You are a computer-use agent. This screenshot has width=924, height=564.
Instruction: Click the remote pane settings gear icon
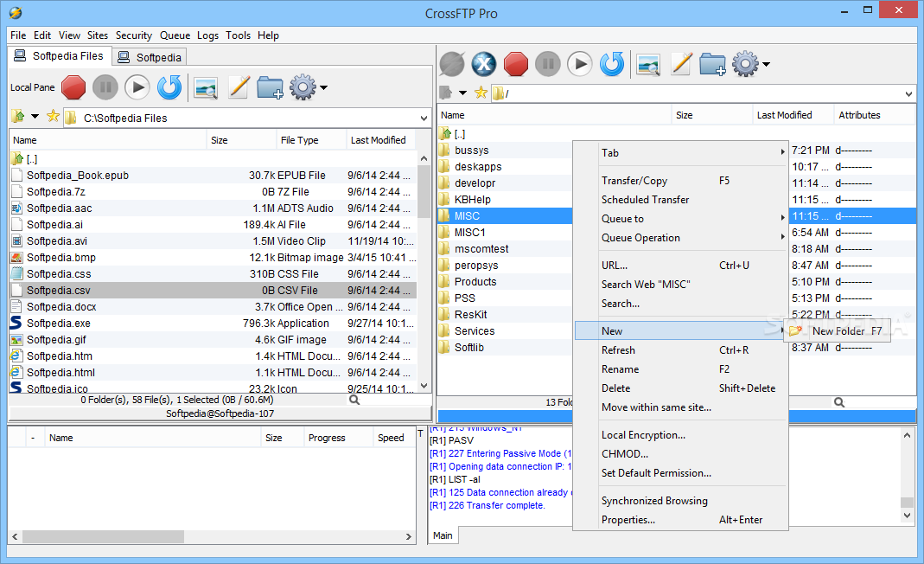(745, 64)
